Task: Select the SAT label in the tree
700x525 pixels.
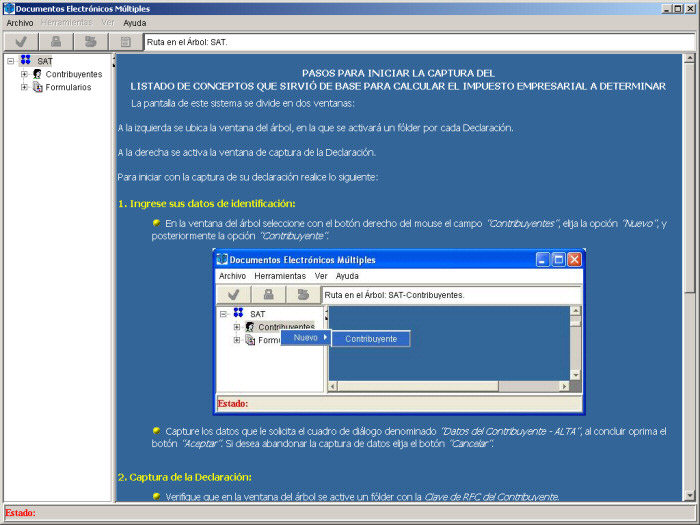Action: [45, 61]
